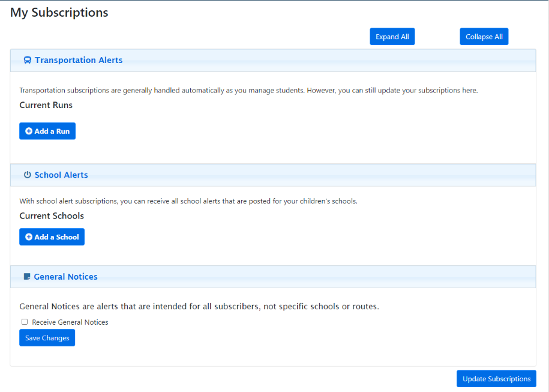Select the My Subscriptions page heading
Viewport: 549px width, 392px height.
pyautogui.click(x=59, y=13)
